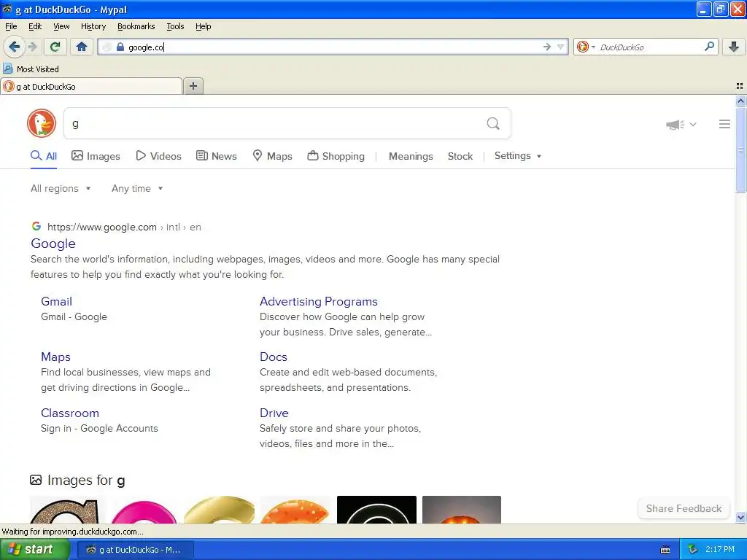This screenshot has width=747, height=560.
Task: Click into the address bar field
Action: [x=333, y=47]
